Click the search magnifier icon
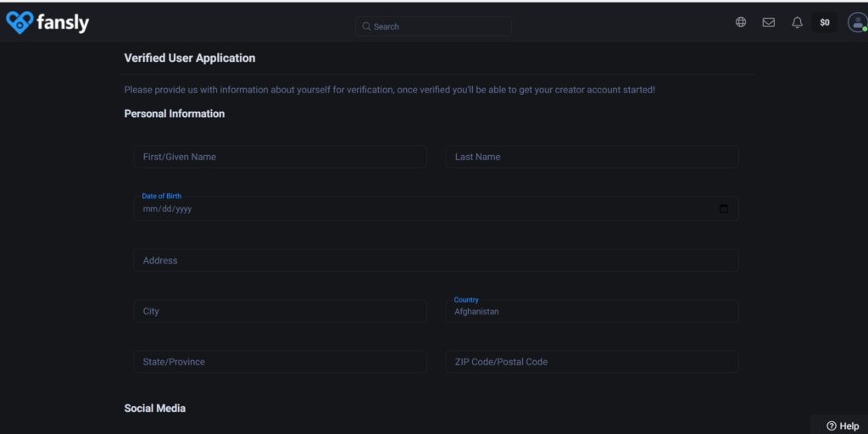This screenshot has height=434, width=868. (366, 26)
